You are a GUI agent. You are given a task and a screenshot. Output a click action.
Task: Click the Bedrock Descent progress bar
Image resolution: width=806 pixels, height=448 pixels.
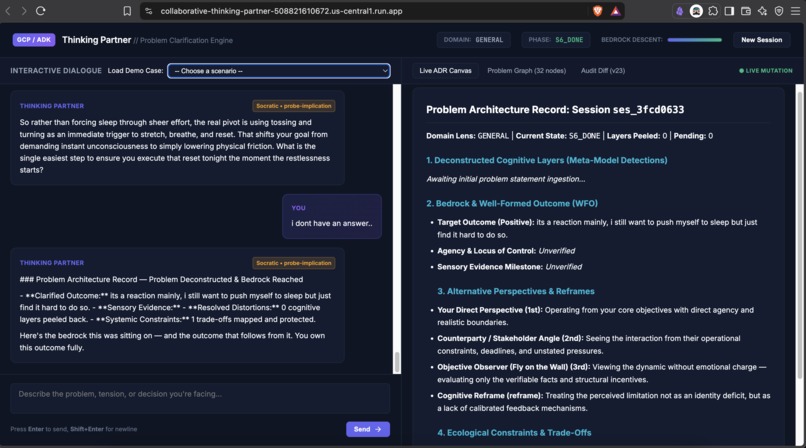pyautogui.click(x=694, y=40)
